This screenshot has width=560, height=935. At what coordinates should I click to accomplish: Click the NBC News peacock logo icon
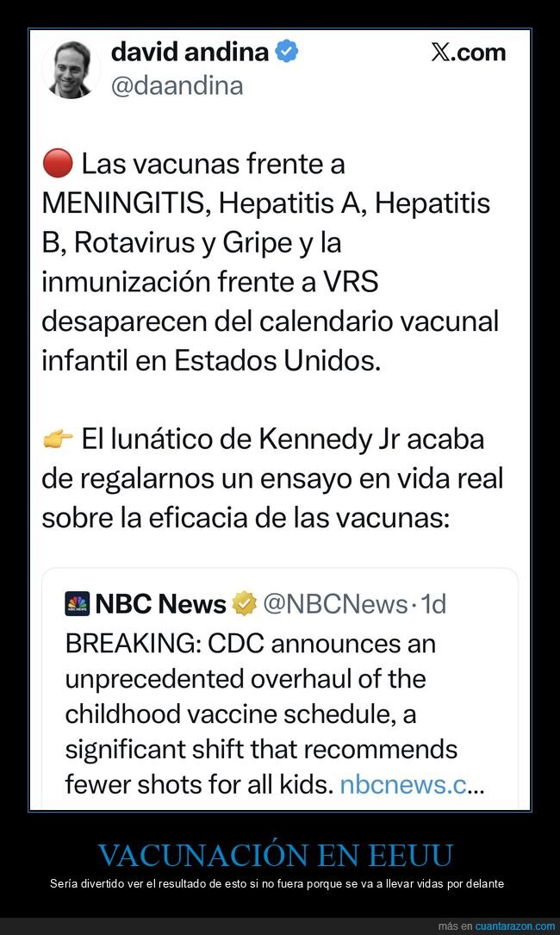(x=77, y=604)
